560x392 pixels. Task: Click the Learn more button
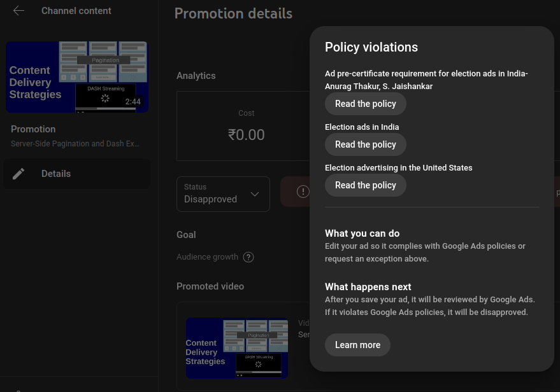coord(357,345)
